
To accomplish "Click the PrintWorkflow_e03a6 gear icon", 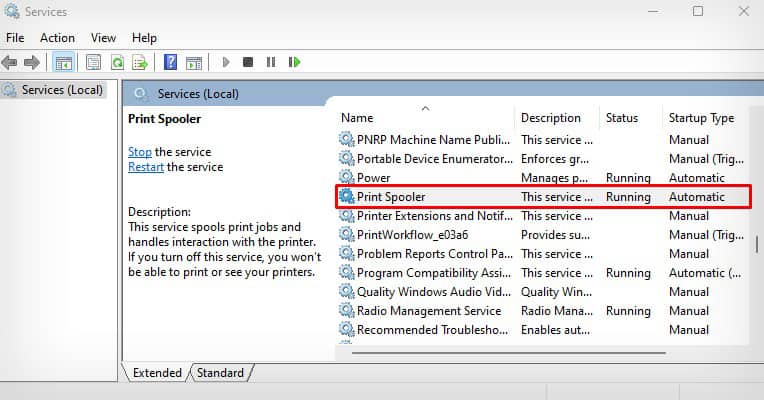I will tap(346, 234).
